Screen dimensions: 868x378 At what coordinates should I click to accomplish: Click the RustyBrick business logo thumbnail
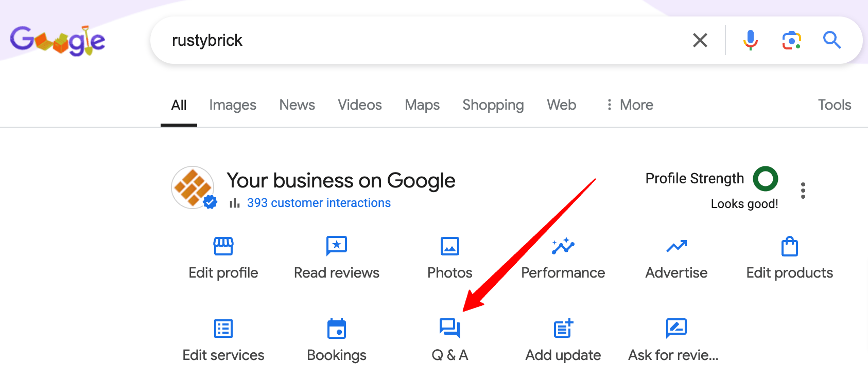click(x=193, y=187)
